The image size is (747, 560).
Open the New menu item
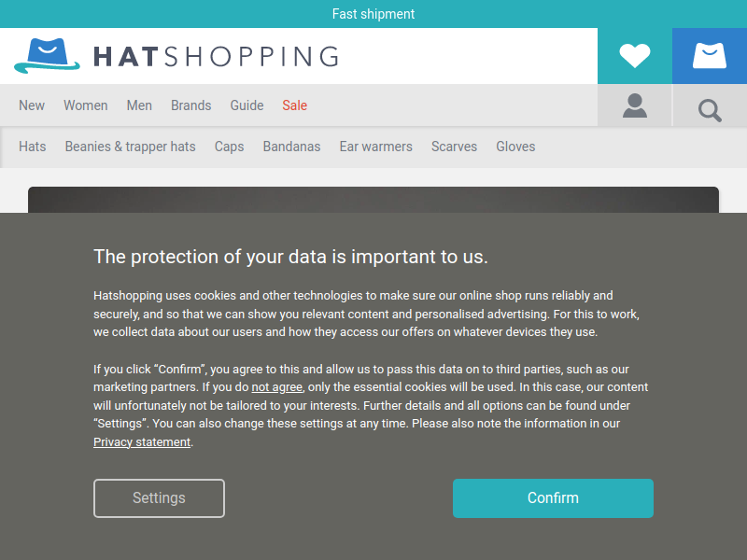click(x=32, y=105)
